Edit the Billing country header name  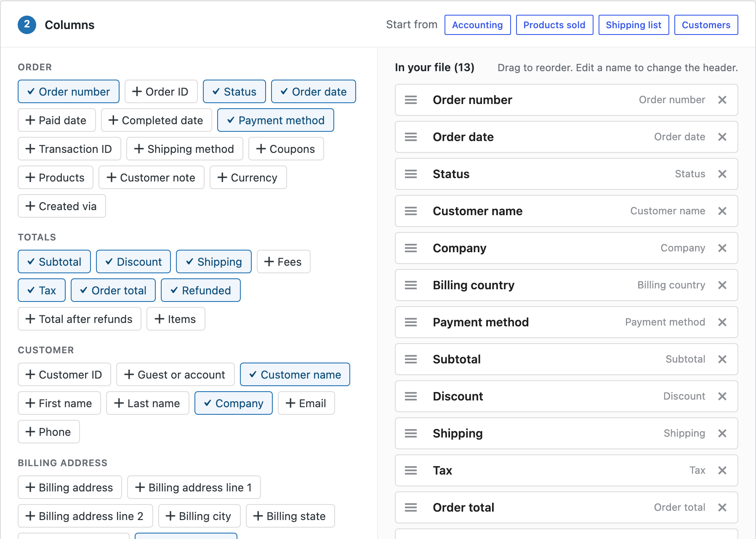(x=474, y=285)
